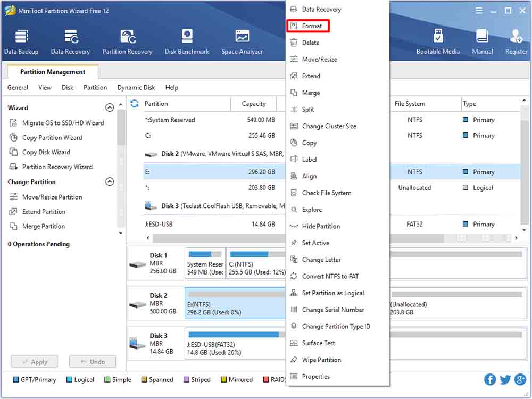Choose Delete in the context menu
Image resolution: width=532 pixels, height=399 pixels.
[338, 43]
